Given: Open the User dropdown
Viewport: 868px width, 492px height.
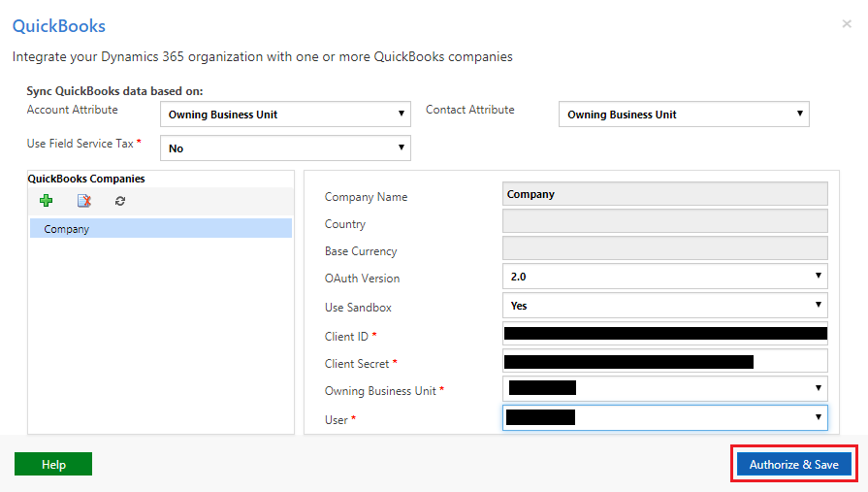Looking at the screenshot, I should click(x=665, y=417).
